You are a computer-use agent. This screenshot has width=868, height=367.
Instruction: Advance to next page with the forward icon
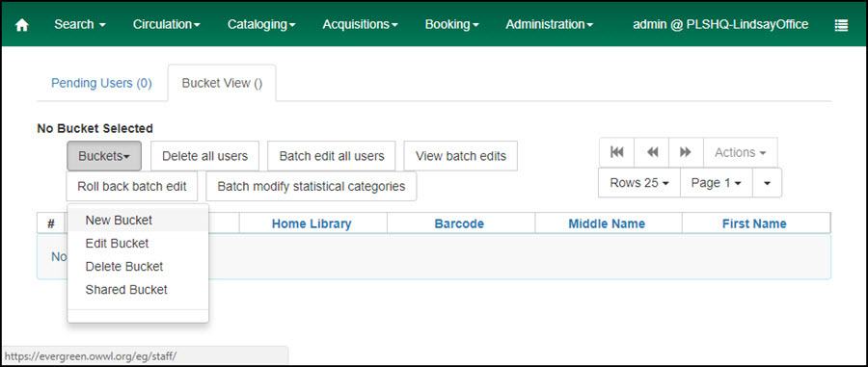686,152
